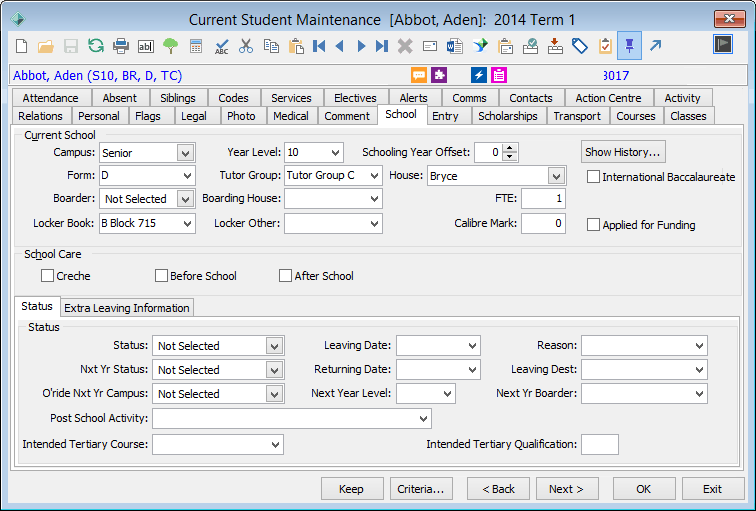Open the Reason dropdown
This screenshot has width=756, height=511.
pos(699,346)
